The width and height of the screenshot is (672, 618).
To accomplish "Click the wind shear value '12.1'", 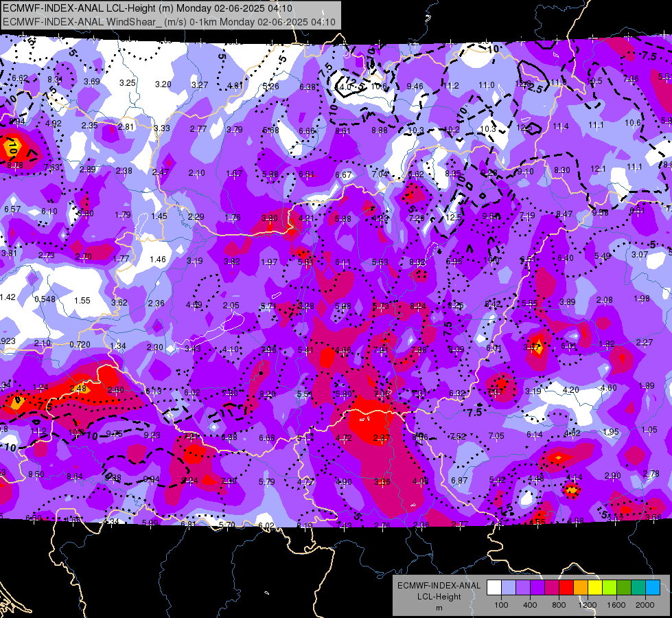I will pos(598,168).
